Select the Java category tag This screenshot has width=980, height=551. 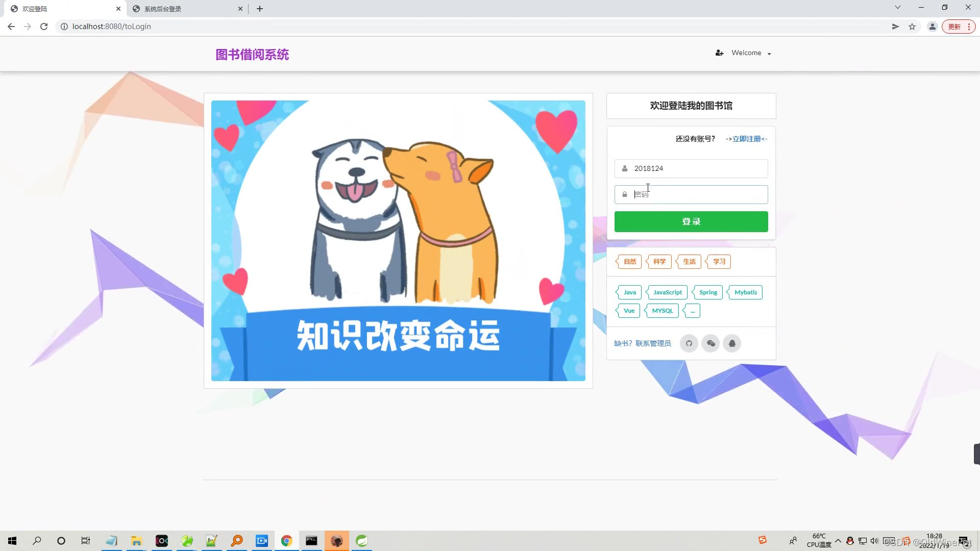pos(629,292)
